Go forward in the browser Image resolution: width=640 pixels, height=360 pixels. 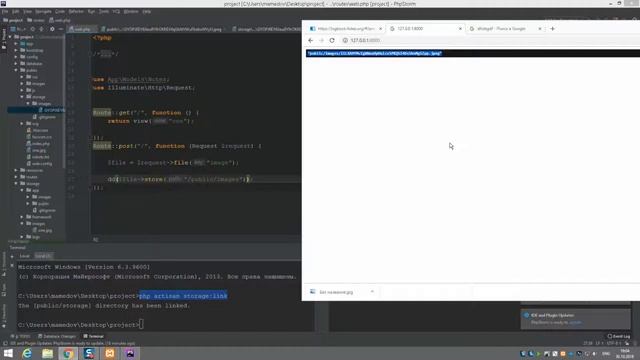[x=321, y=40]
